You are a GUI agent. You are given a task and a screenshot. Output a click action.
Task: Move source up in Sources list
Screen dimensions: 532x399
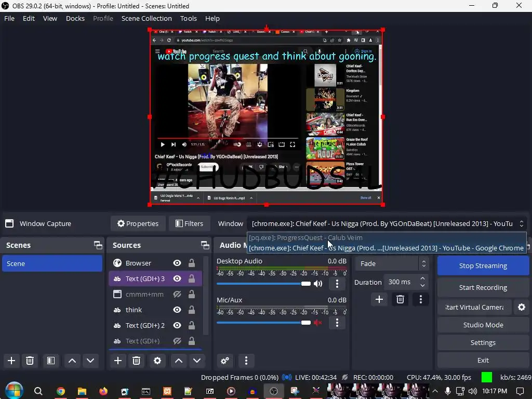(179, 361)
